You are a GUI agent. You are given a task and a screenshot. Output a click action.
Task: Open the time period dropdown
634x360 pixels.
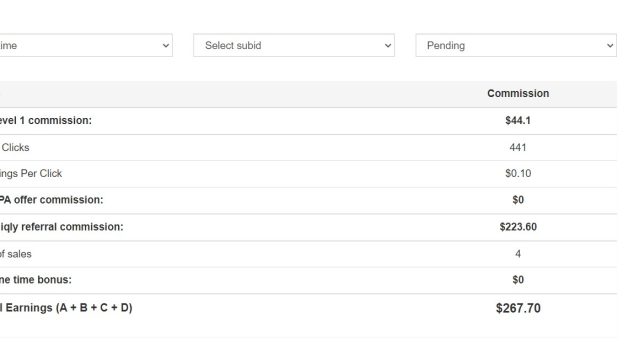click(86, 45)
